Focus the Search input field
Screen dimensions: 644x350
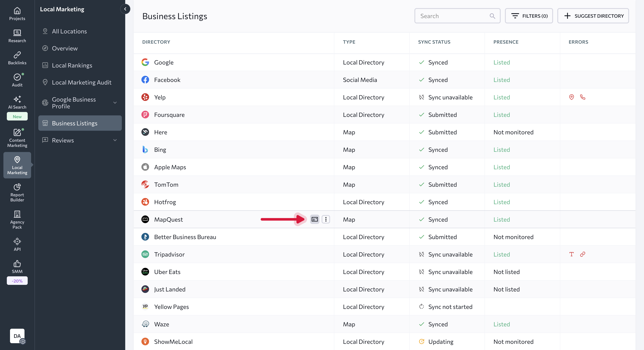click(x=457, y=16)
